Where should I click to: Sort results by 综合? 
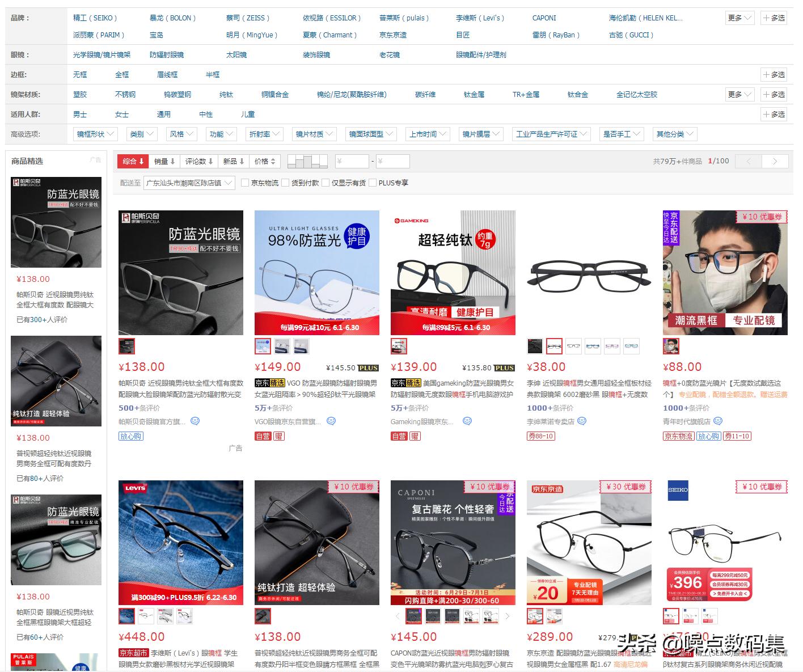[133, 161]
